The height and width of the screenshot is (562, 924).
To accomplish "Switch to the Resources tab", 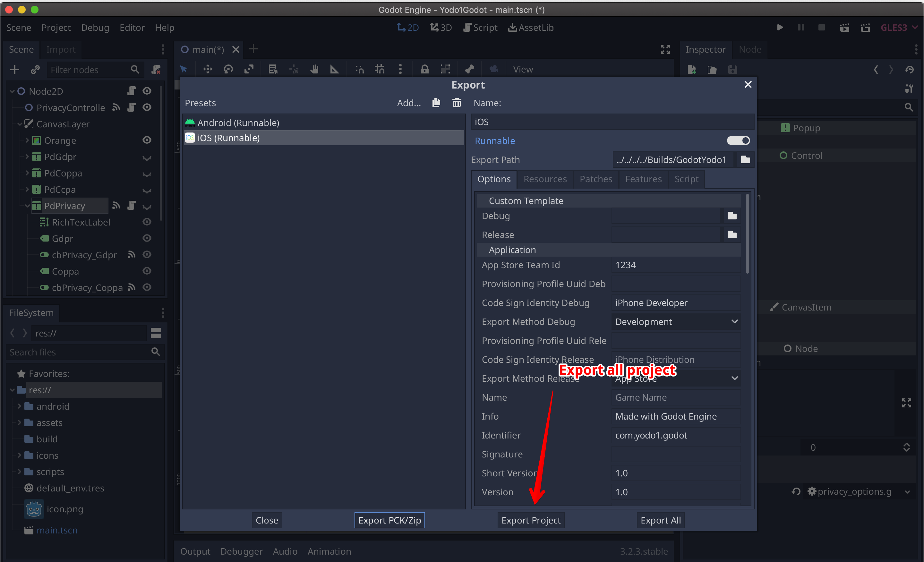I will [544, 179].
